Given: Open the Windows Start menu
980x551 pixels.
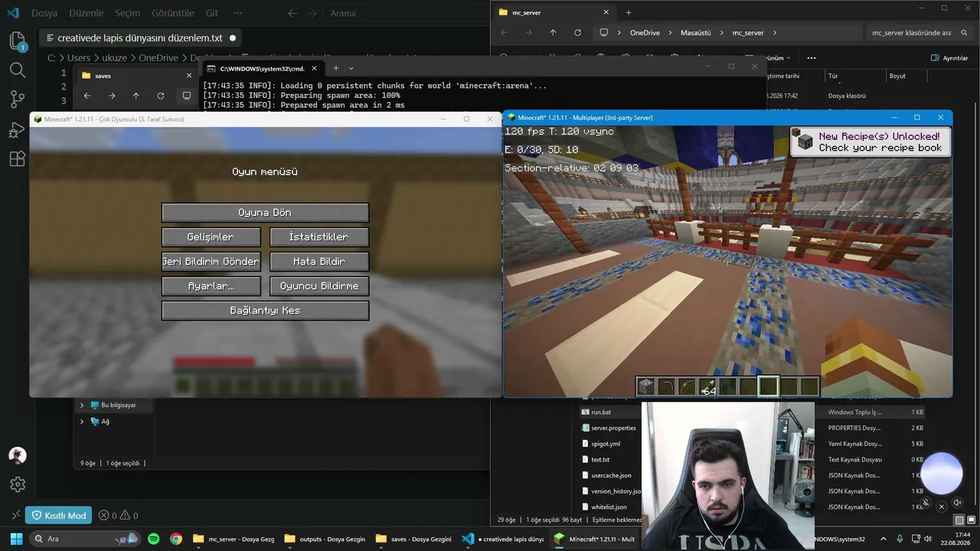Looking at the screenshot, I should pyautogui.click(x=15, y=539).
